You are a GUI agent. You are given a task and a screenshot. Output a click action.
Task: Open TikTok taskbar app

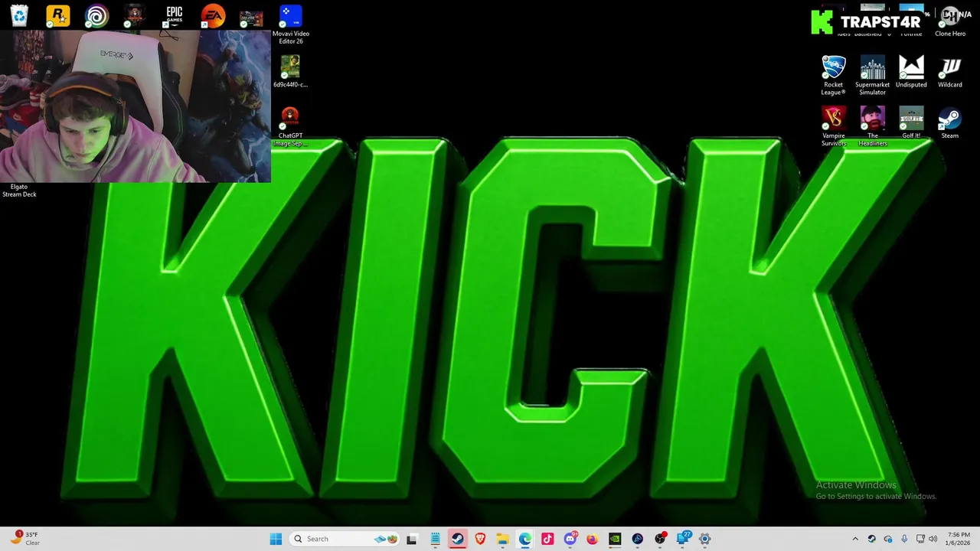(547, 539)
